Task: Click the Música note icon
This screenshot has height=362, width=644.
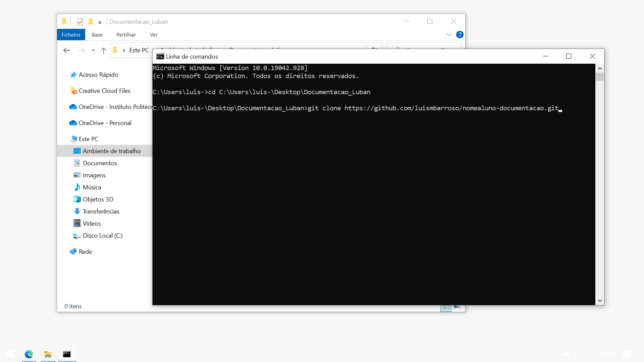Action: [x=77, y=187]
